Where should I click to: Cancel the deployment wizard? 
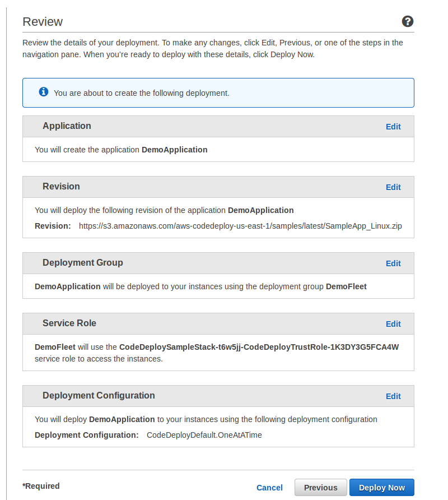tap(269, 488)
